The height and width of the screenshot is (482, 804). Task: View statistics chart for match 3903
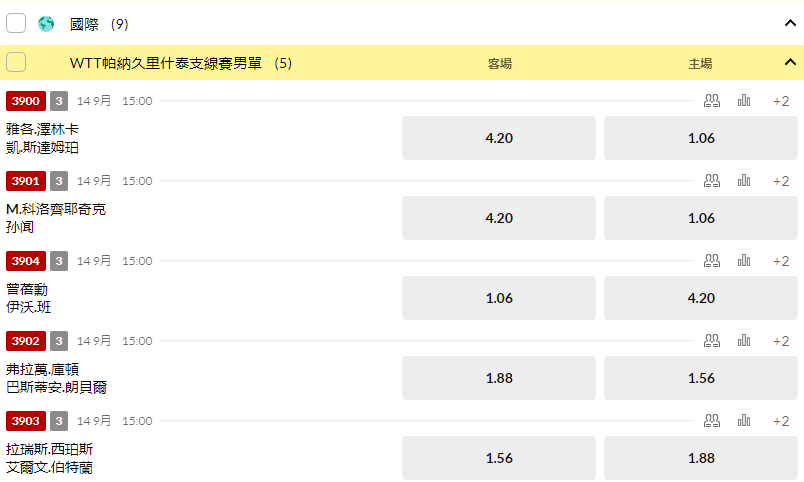[744, 421]
